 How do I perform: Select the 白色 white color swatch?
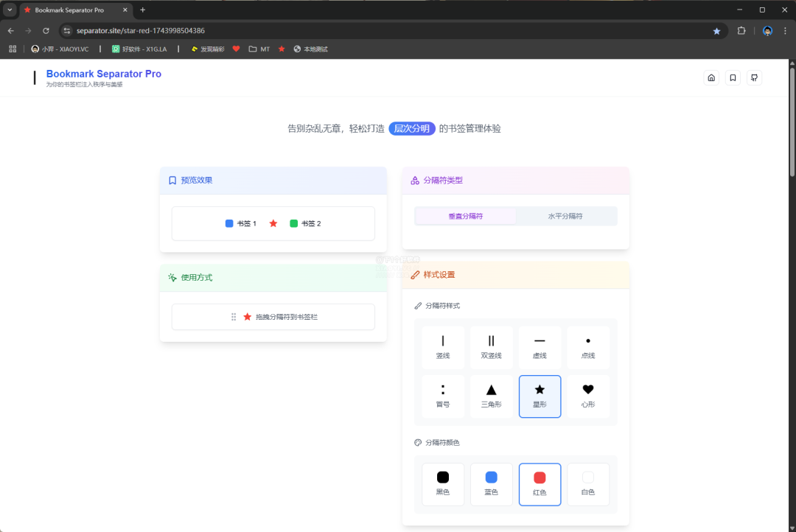coord(588,484)
